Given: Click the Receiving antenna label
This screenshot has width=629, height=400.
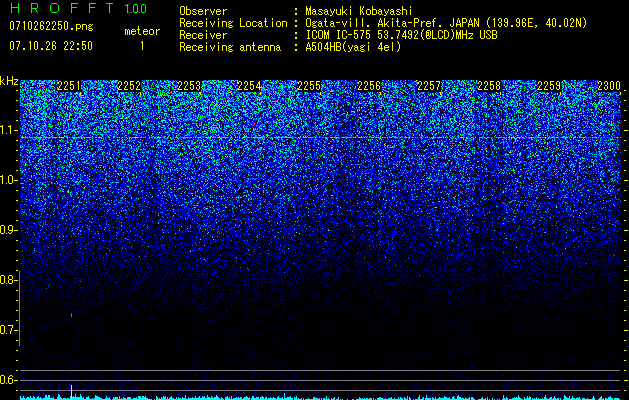Looking at the screenshot, I should coord(230,47).
